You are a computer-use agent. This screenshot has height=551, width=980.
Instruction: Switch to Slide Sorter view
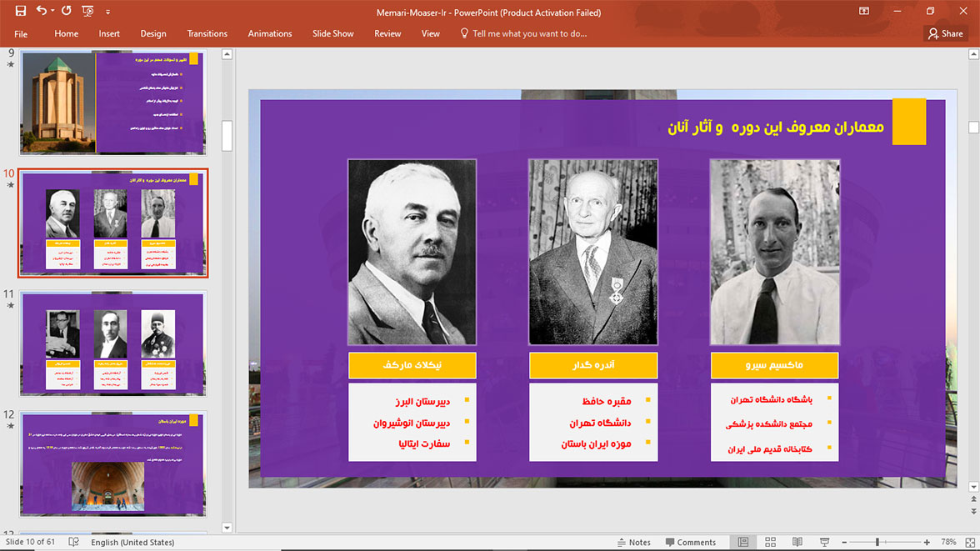[770, 542]
